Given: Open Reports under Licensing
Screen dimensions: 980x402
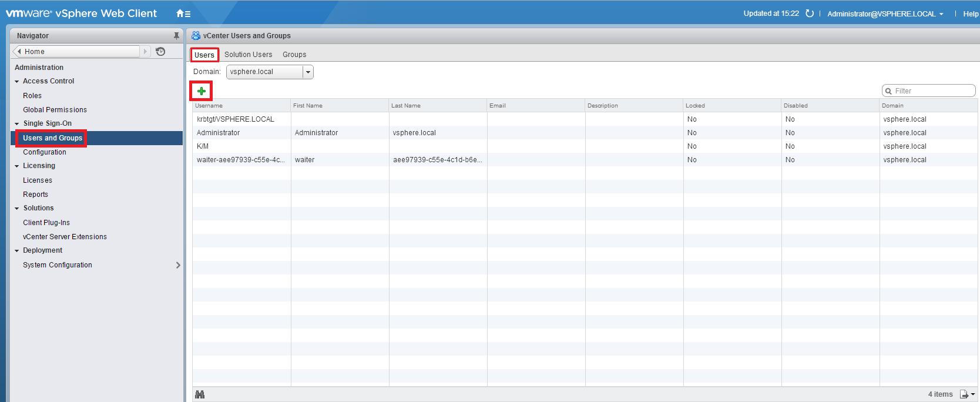Looking at the screenshot, I should coord(35,195).
